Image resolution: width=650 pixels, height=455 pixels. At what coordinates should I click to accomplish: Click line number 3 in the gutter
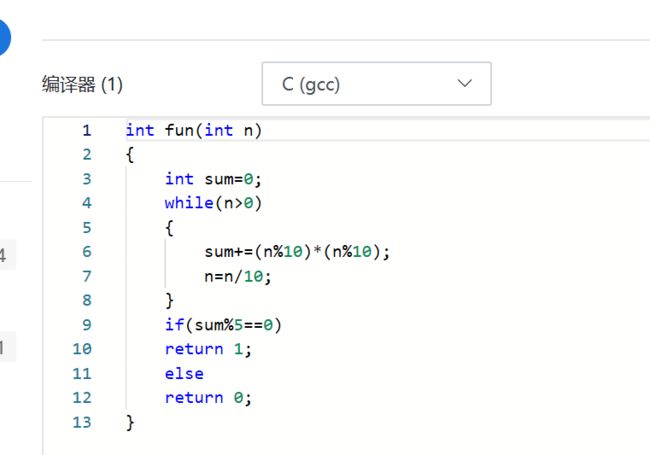tap(87, 179)
